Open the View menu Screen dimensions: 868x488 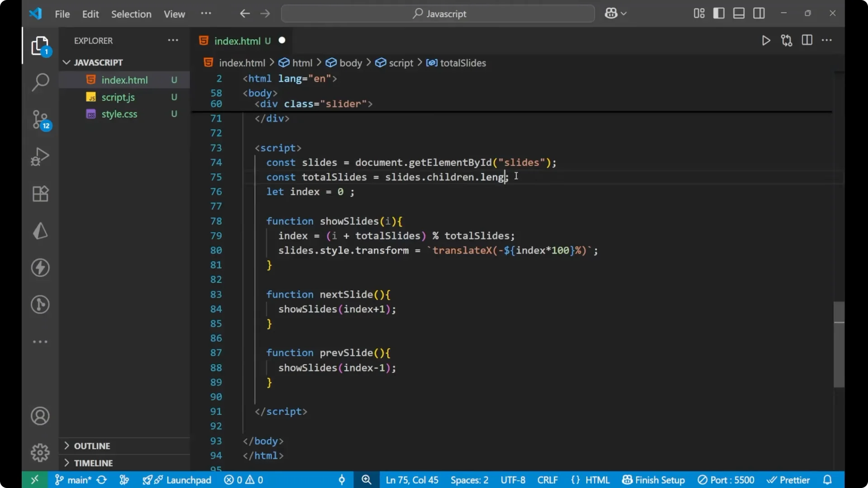[174, 14]
